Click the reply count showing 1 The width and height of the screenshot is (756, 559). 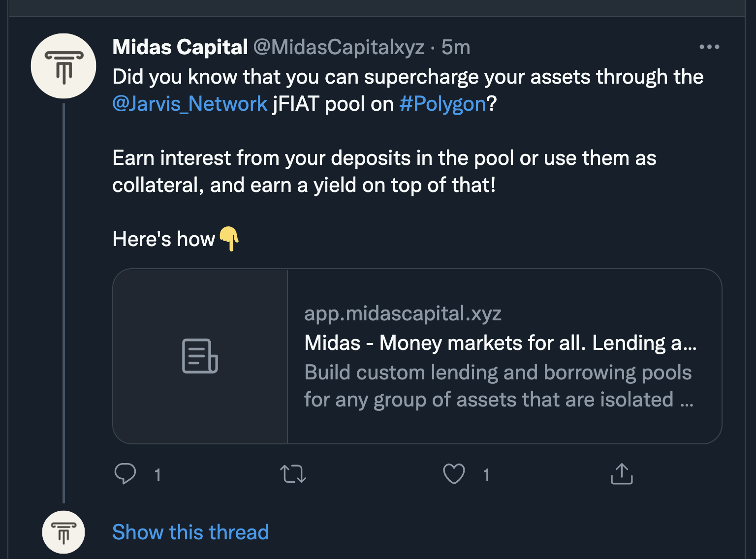tap(157, 474)
